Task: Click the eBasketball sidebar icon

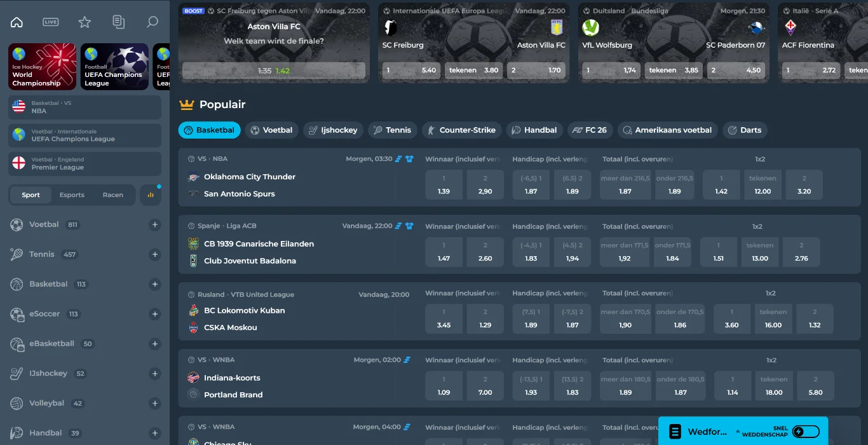Action: coord(17,343)
